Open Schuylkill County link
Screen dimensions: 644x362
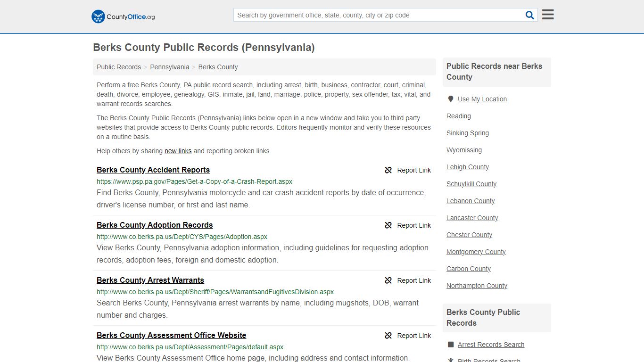tap(471, 184)
